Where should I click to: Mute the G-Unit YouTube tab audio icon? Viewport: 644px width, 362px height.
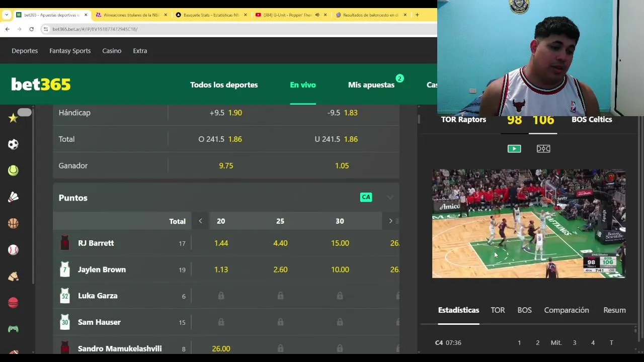click(x=317, y=15)
